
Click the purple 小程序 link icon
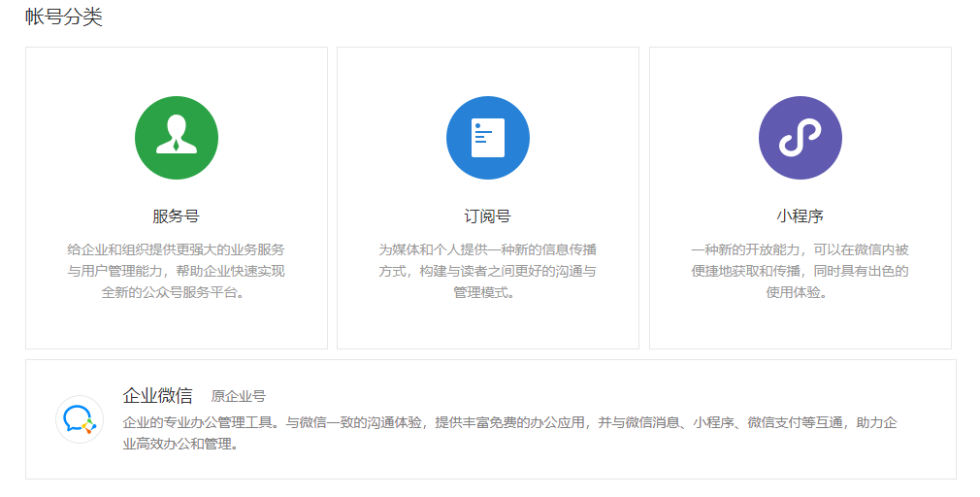(x=800, y=138)
